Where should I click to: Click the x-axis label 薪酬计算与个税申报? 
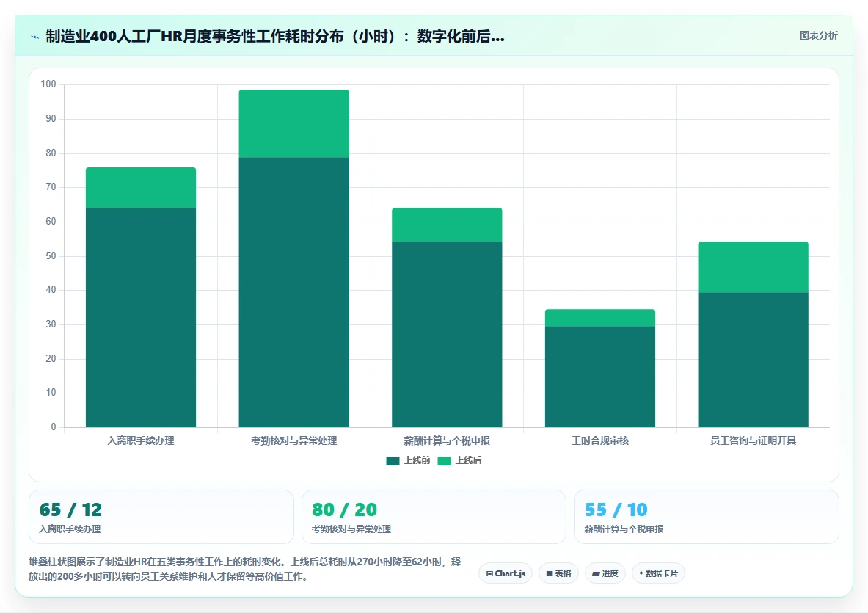[x=447, y=440]
